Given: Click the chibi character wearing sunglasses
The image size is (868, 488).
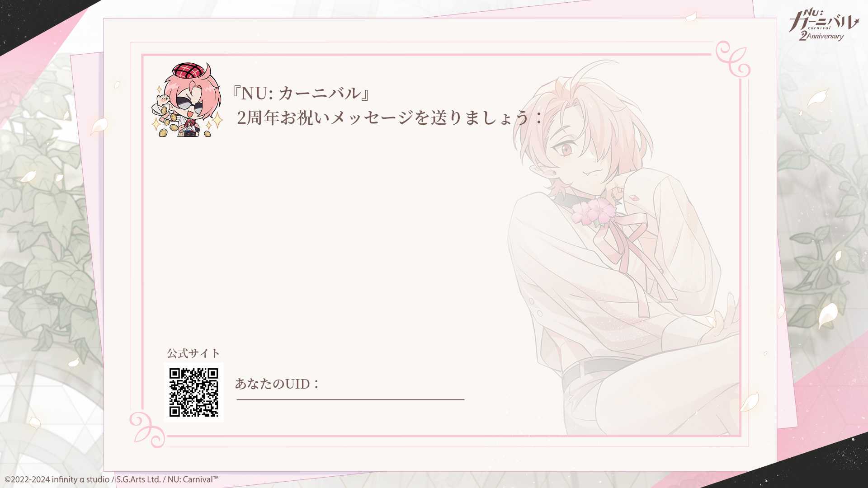Looking at the screenshot, I should [x=187, y=100].
